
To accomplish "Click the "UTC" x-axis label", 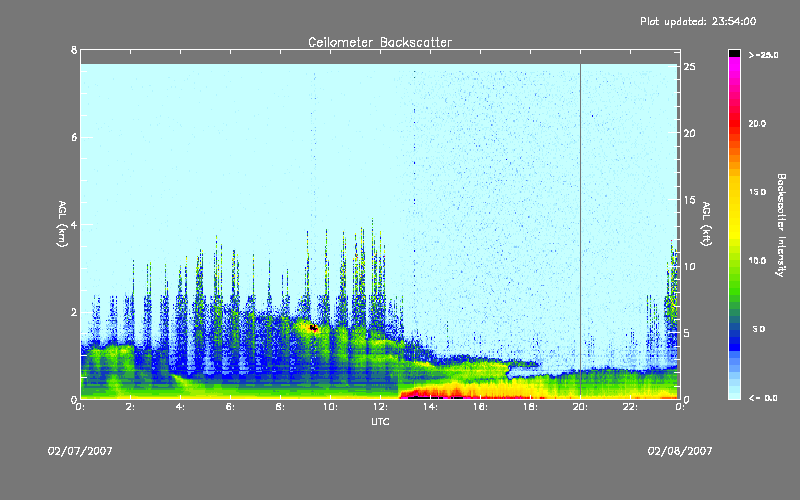I will pyautogui.click(x=380, y=421).
